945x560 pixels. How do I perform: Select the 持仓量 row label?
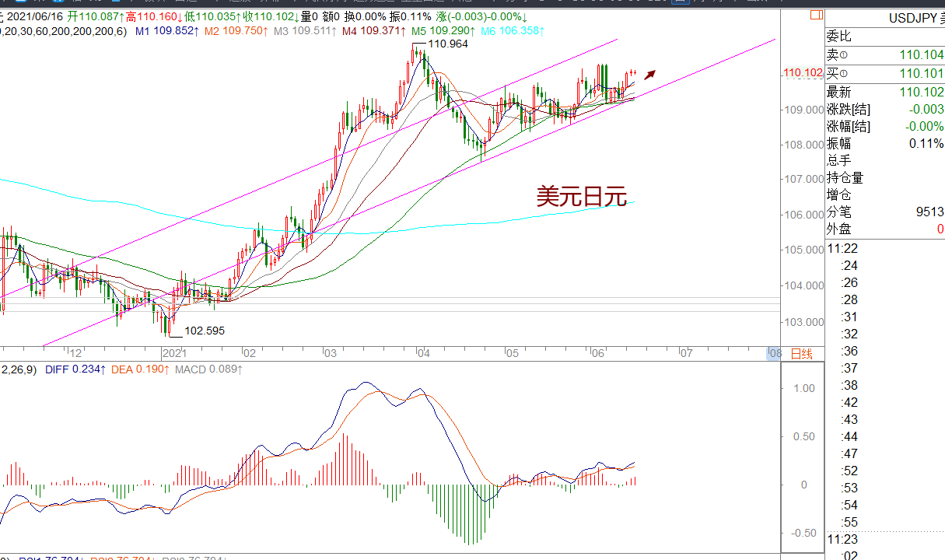tap(845, 177)
